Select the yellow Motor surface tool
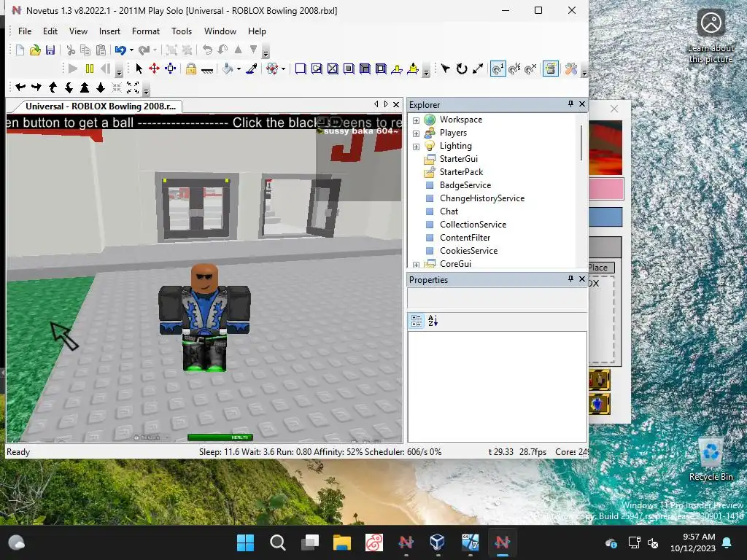Screen dimensions: 747x560 point(413,69)
